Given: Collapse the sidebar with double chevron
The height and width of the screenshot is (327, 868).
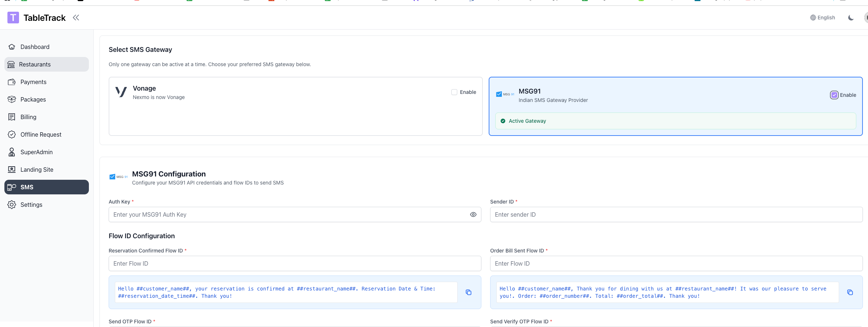Looking at the screenshot, I should [76, 18].
